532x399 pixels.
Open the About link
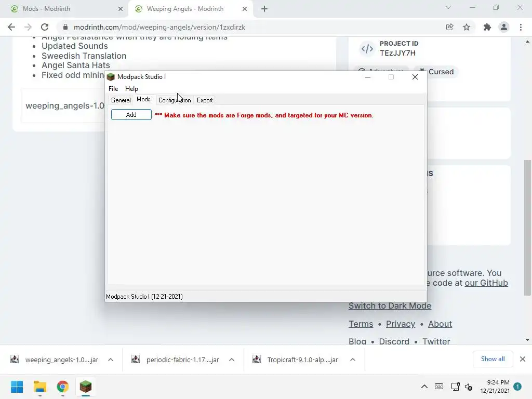440,324
